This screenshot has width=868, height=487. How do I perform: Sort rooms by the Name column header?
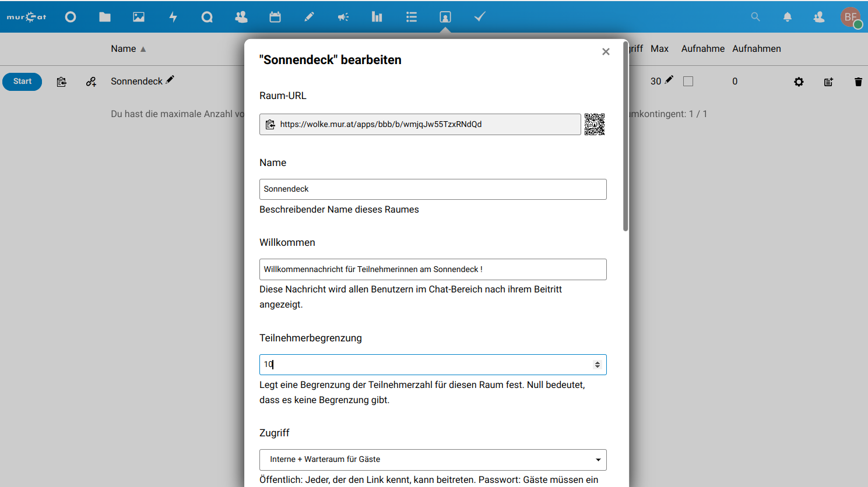tap(124, 49)
